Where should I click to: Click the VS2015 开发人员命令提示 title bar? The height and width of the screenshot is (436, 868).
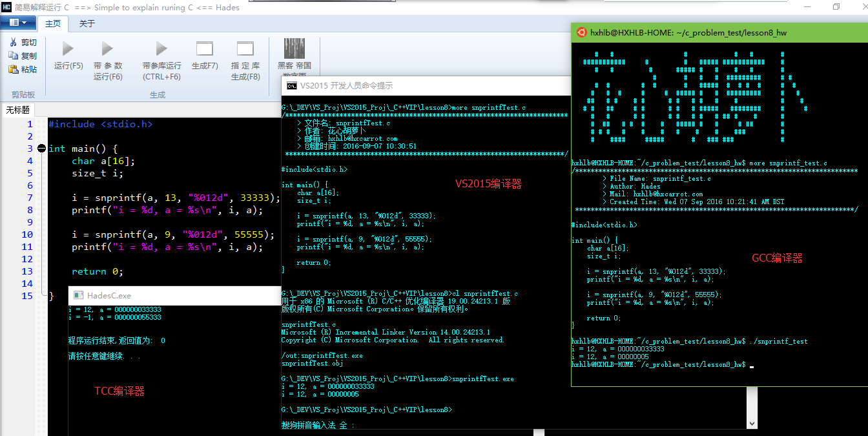pyautogui.click(x=420, y=85)
